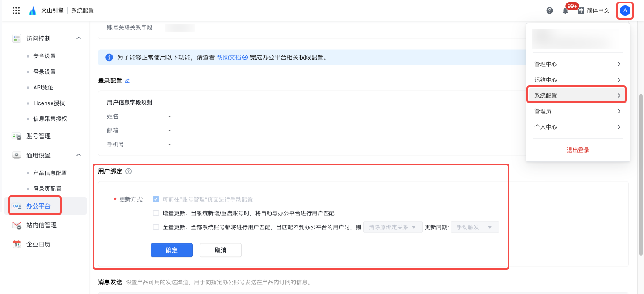The width and height of the screenshot is (644, 294).
Task: Select 运维中心 in the user menu
Action: pos(578,80)
